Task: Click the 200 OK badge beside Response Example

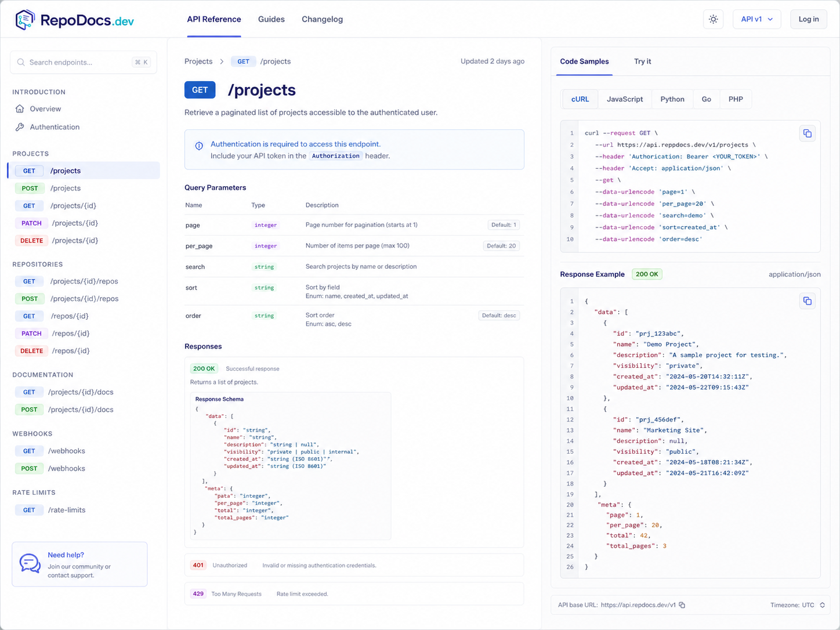Action: point(647,274)
